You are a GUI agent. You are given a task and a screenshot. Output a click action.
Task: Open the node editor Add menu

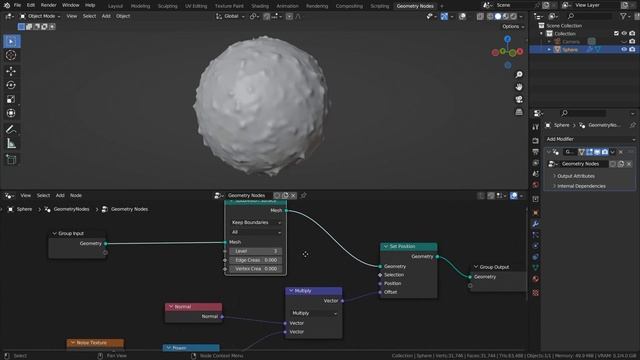coord(60,196)
